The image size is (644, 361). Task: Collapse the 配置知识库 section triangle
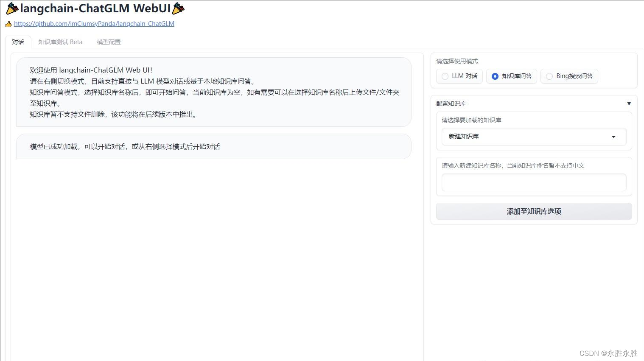point(629,104)
